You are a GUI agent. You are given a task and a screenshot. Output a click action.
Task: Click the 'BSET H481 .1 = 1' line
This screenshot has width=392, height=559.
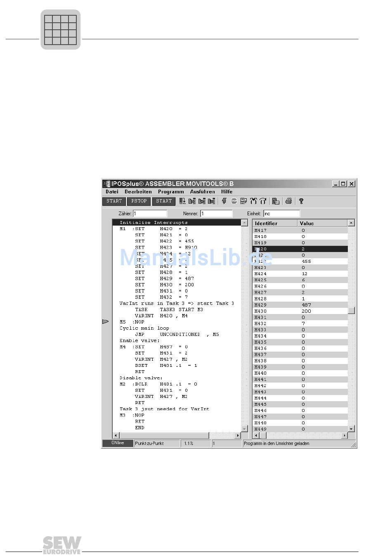pyautogui.click(x=166, y=365)
